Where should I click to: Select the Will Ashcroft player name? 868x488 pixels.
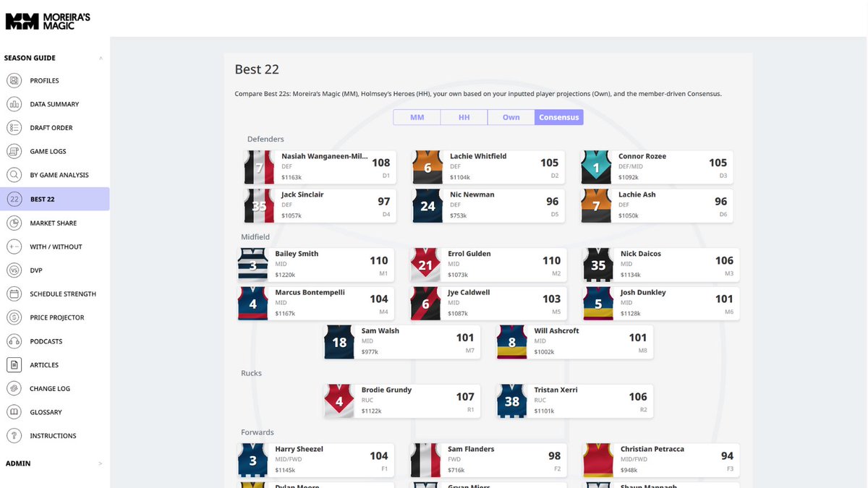coord(557,331)
